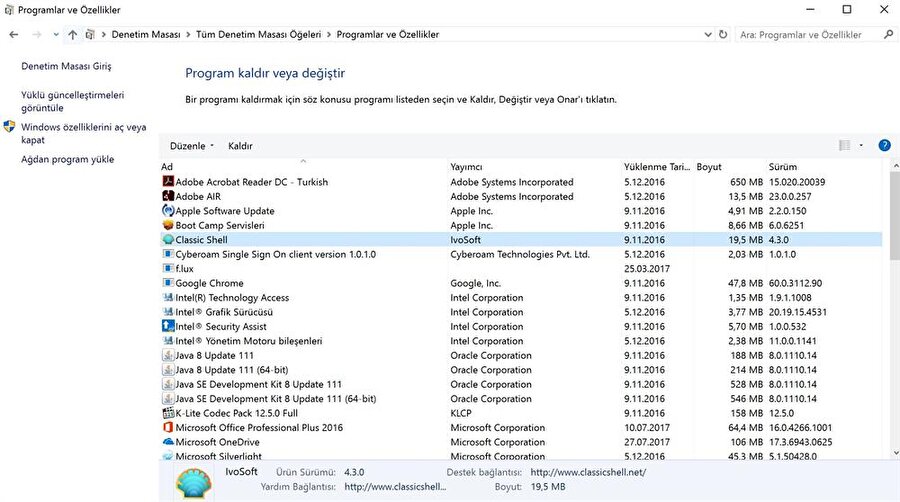
Task: Click the search magnifier icon
Action: pos(888,34)
